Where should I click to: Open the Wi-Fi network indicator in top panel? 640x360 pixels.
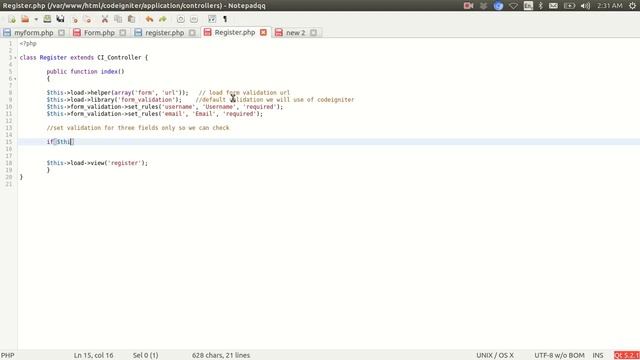[513, 6]
